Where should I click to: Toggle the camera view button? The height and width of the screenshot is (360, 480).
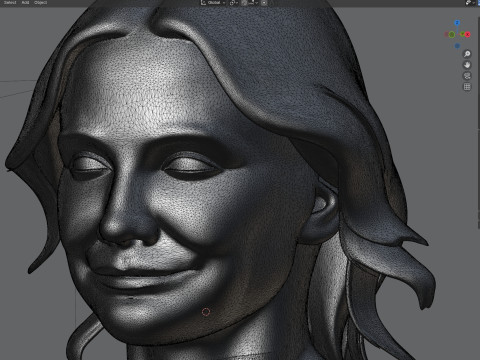click(x=467, y=76)
